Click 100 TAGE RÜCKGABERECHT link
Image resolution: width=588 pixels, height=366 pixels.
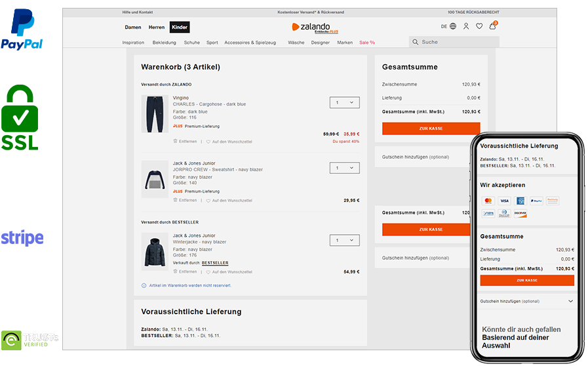tap(473, 12)
